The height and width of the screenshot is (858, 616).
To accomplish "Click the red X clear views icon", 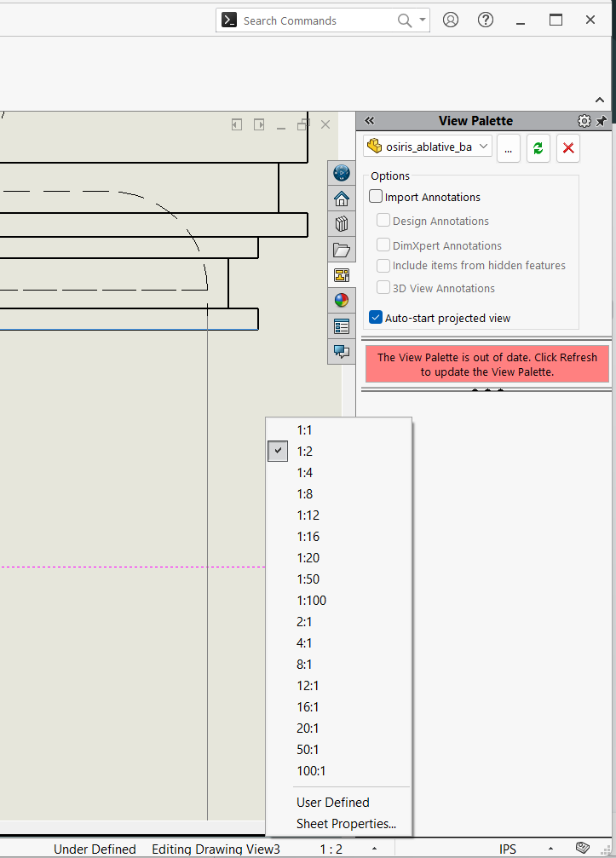I will point(568,147).
